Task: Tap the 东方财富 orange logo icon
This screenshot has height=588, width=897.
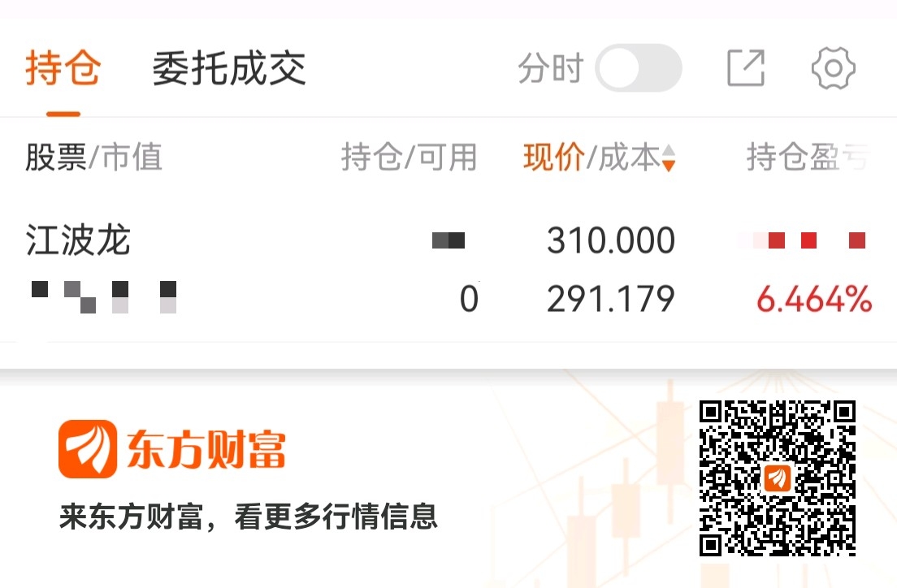Action: (x=88, y=449)
